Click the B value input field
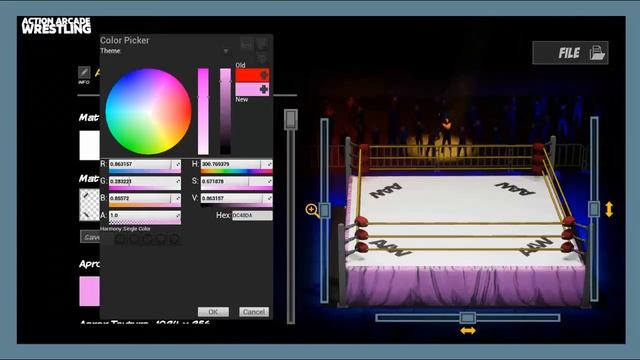Viewport: 640px width, 360px height. (x=140, y=198)
